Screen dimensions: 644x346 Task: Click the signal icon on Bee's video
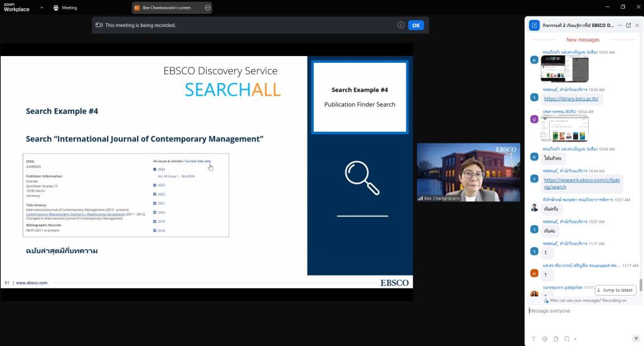(x=420, y=198)
